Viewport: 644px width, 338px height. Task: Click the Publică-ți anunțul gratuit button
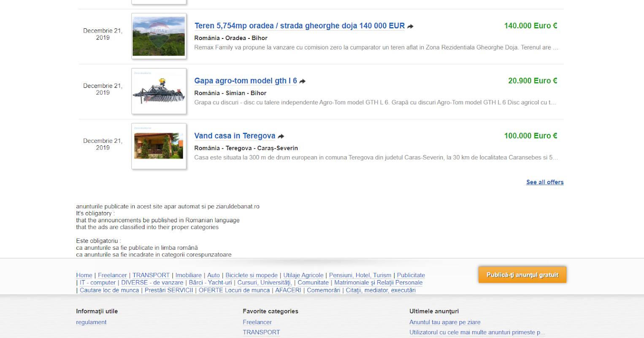522,275
